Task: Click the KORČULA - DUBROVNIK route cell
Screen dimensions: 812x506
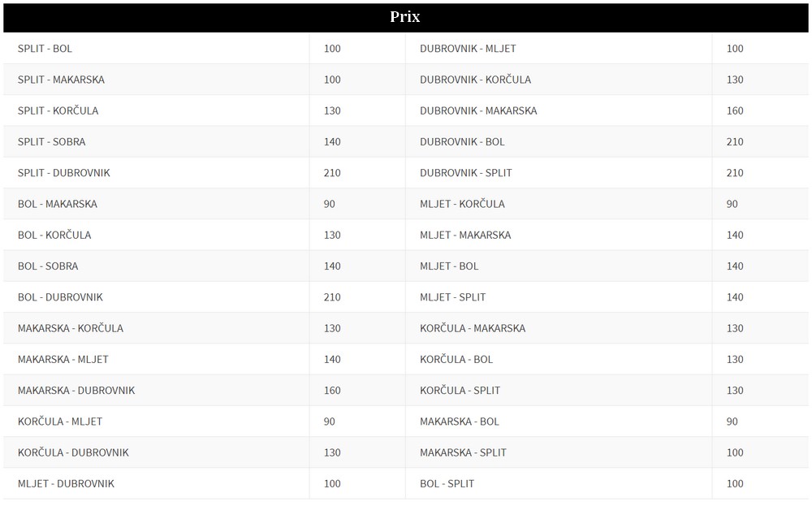Action: (157, 452)
